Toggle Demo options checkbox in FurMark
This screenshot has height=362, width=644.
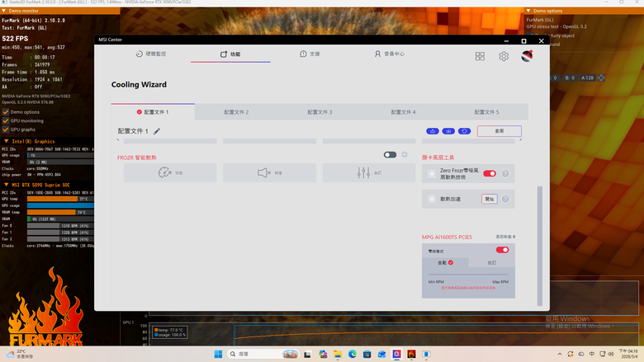(x=5, y=112)
